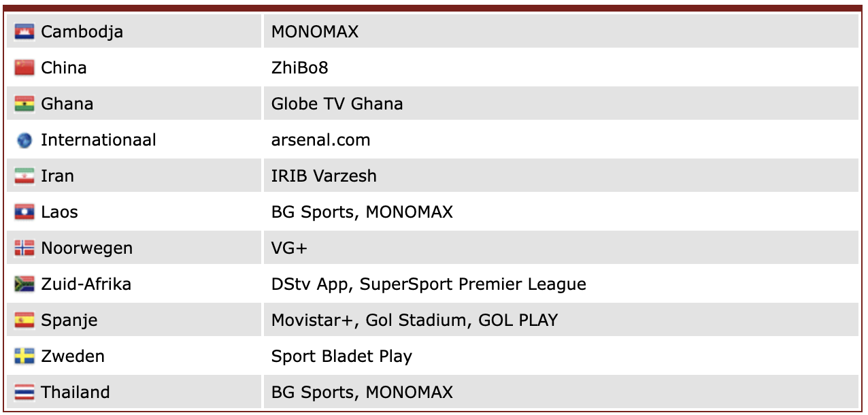Click the South Africa flag icon
The width and height of the screenshot is (868, 415).
[x=24, y=284]
